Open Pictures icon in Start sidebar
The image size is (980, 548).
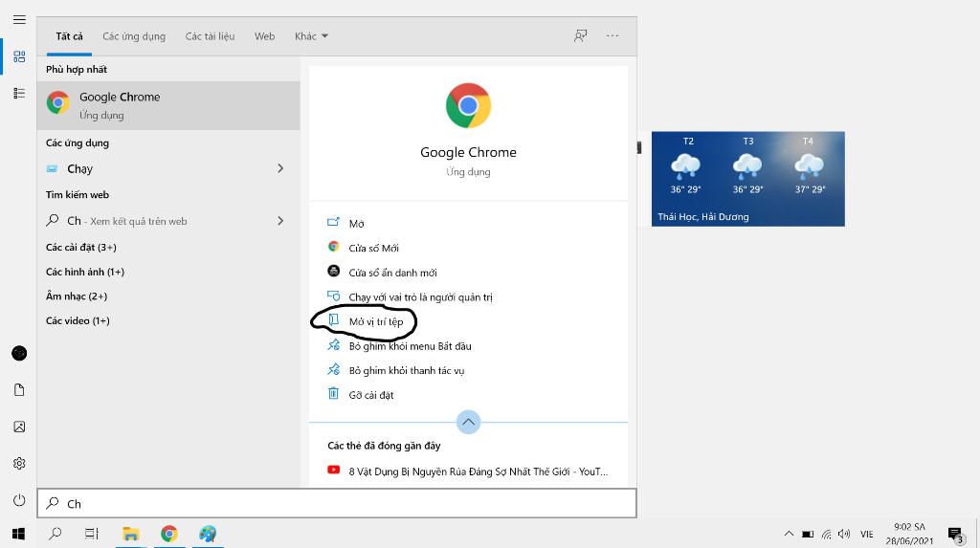tap(19, 427)
